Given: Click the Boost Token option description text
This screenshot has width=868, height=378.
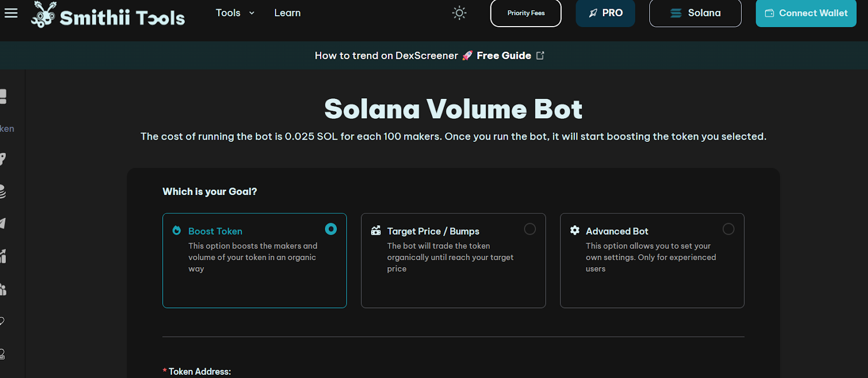Looking at the screenshot, I should pos(252,257).
